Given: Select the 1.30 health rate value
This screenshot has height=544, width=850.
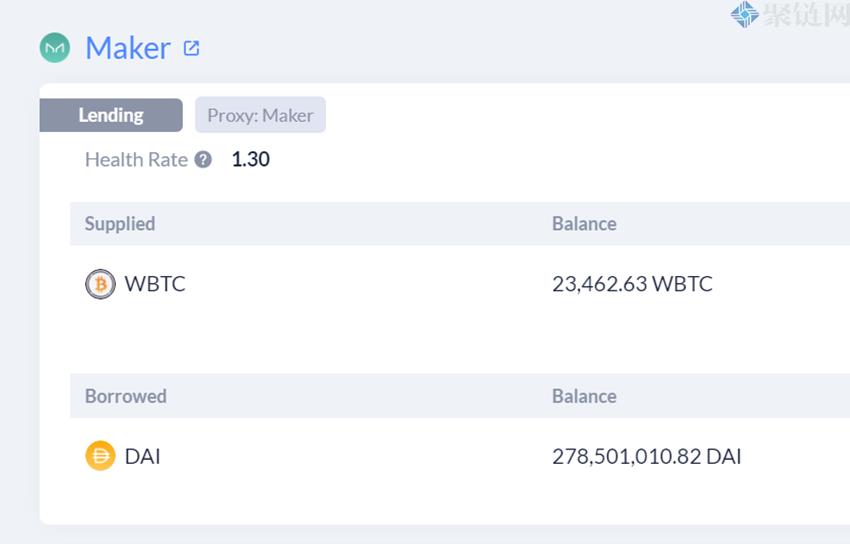Looking at the screenshot, I should tap(250, 160).
